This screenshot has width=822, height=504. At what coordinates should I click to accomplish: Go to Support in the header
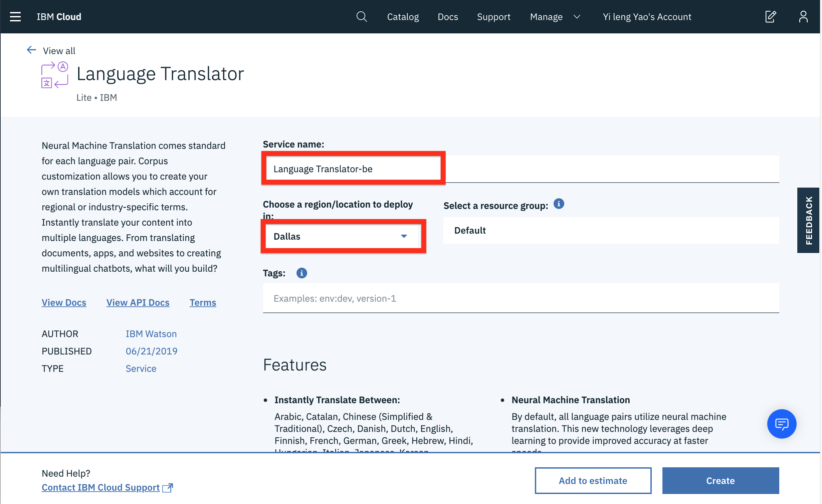(493, 17)
